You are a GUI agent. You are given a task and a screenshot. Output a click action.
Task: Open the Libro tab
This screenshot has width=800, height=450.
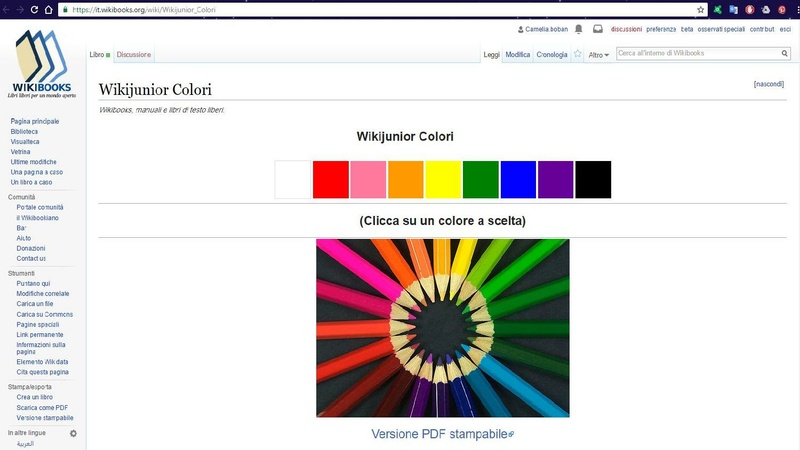97,54
